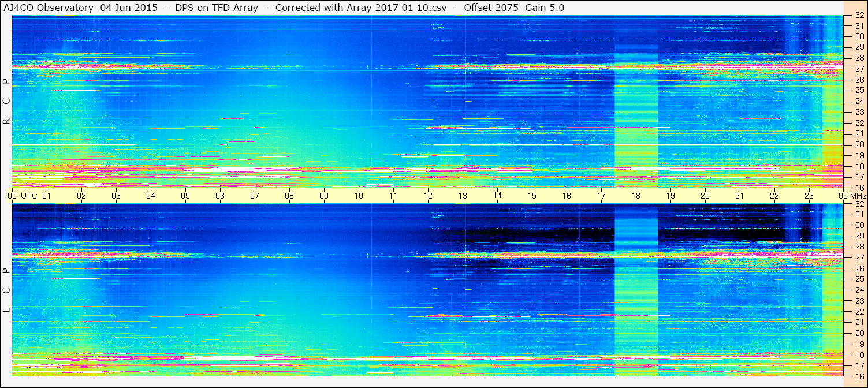This screenshot has height=388, width=868.
Task: Choose 24 MHz tick in the LCP panel
Action: point(859,290)
